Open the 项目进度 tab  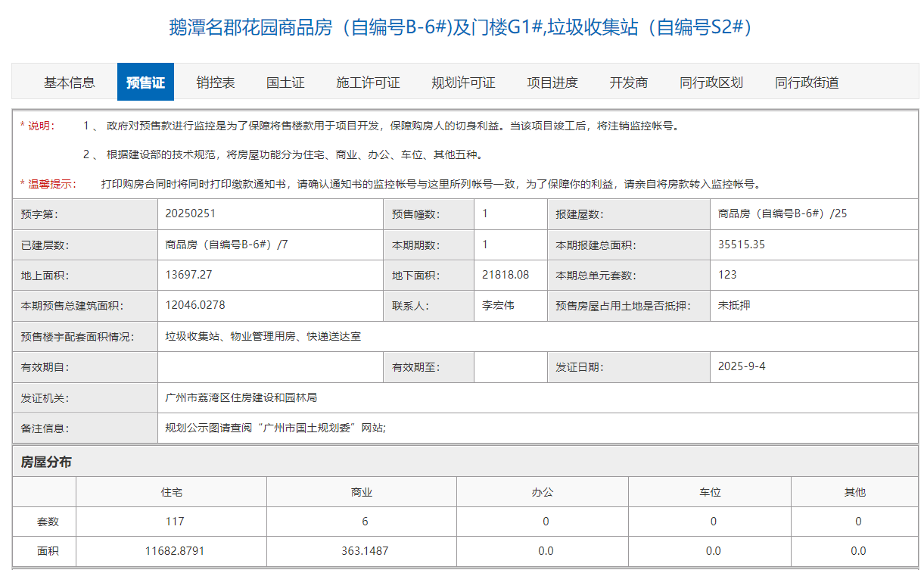tap(552, 83)
